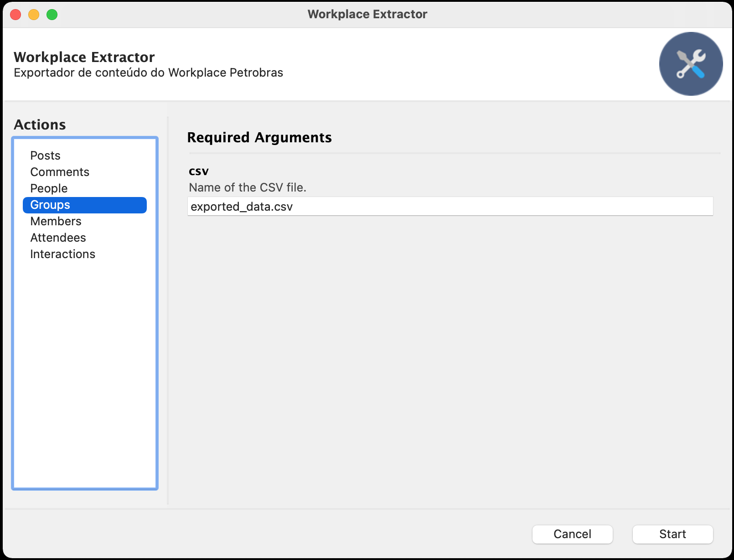Screen dimensions: 734x560
Task: Click the Required Arguments heading
Action: 259,137
